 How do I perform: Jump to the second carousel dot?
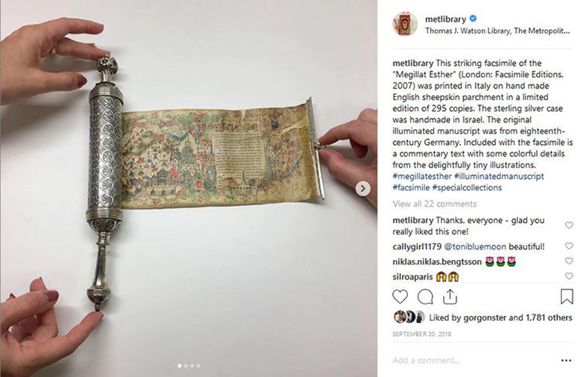pos(186,366)
